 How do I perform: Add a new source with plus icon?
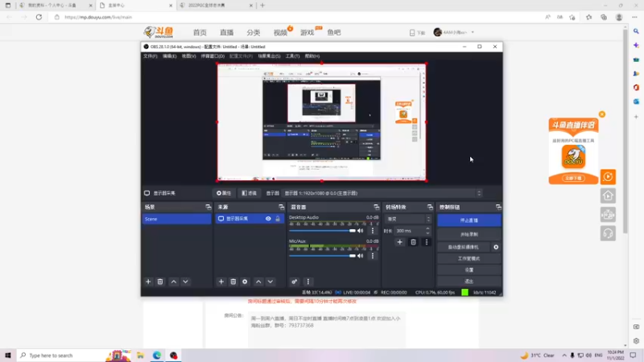[221, 282]
